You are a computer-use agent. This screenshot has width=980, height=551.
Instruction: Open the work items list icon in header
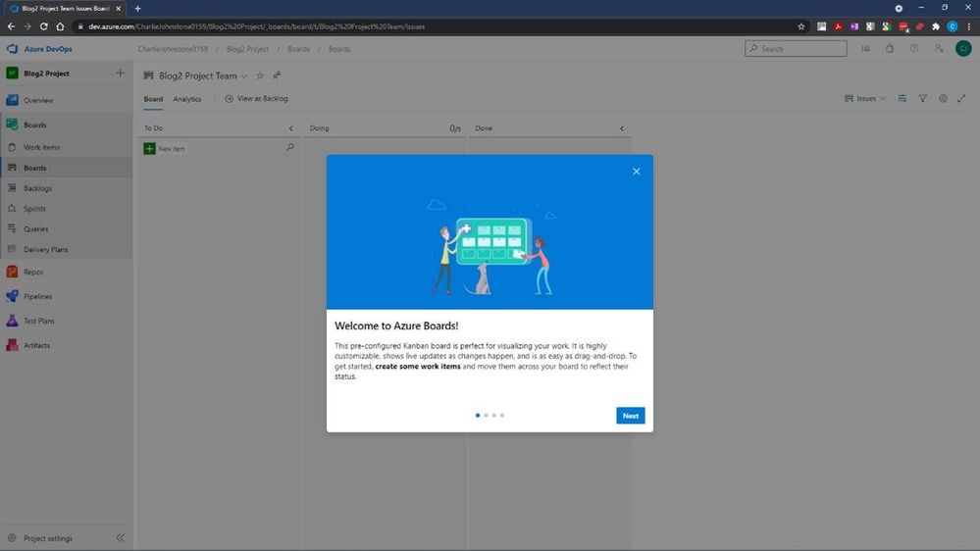pos(865,49)
